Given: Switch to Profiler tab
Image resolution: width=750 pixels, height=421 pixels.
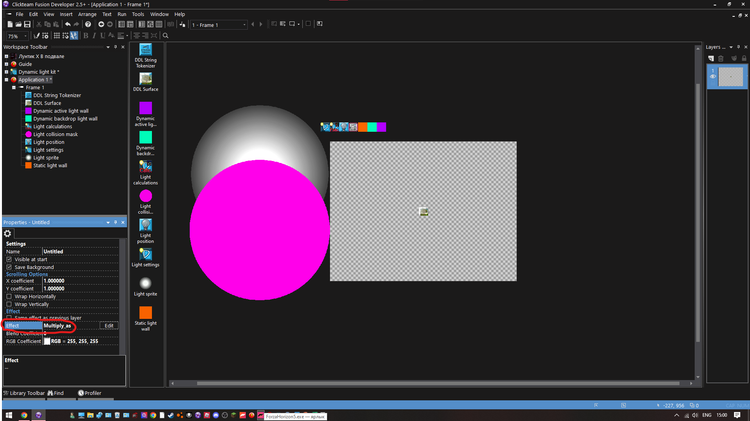Looking at the screenshot, I should [x=90, y=393].
